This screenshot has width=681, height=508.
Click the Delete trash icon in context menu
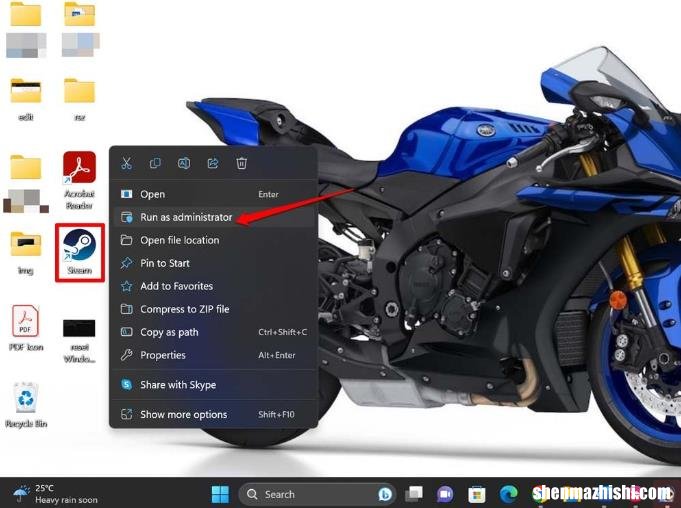click(241, 163)
